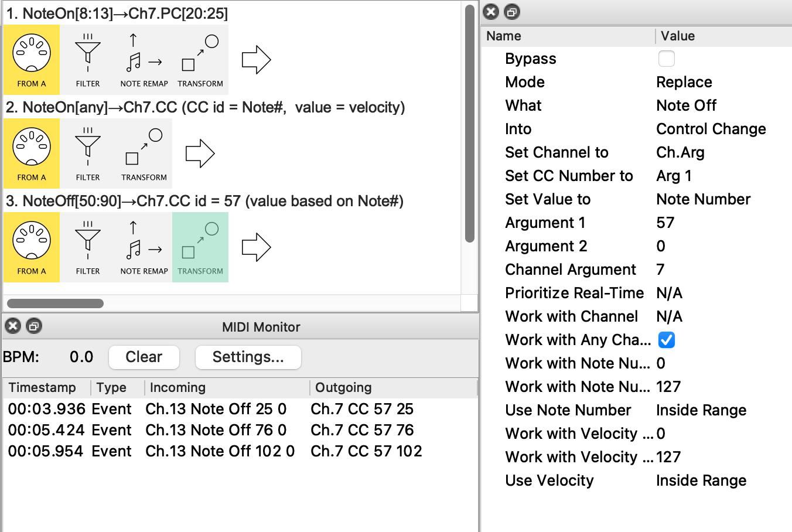Image resolution: width=792 pixels, height=532 pixels.
Task: Open NOTE REMAP module in pipeline 1
Action: coord(144,60)
